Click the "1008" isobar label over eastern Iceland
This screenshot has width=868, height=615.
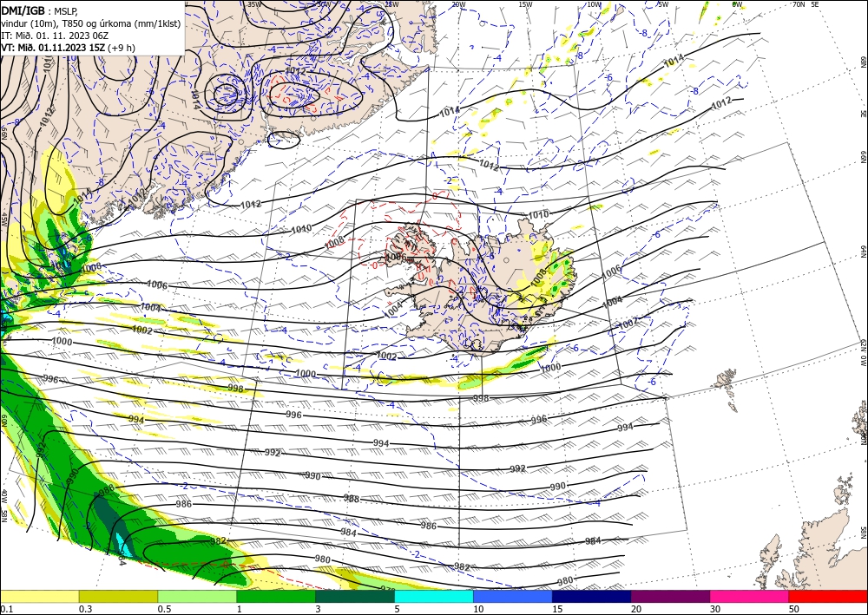tap(539, 277)
